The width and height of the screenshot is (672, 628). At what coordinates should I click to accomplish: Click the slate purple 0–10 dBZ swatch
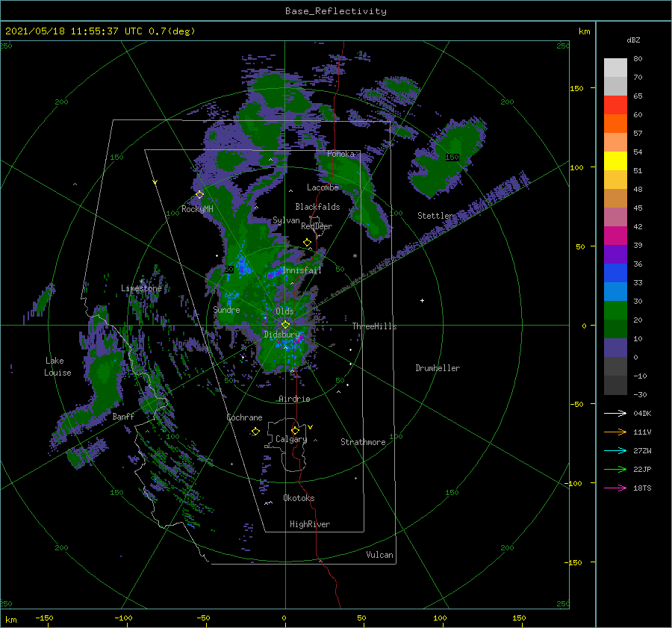click(x=615, y=348)
